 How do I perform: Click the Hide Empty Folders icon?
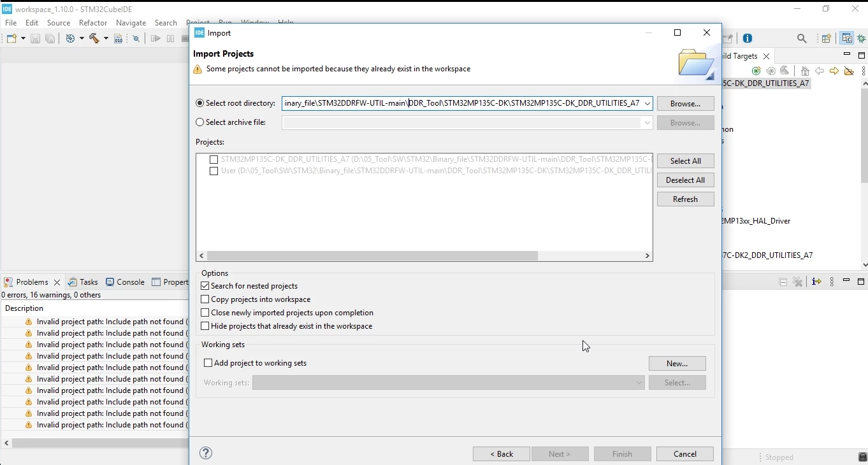coord(850,71)
